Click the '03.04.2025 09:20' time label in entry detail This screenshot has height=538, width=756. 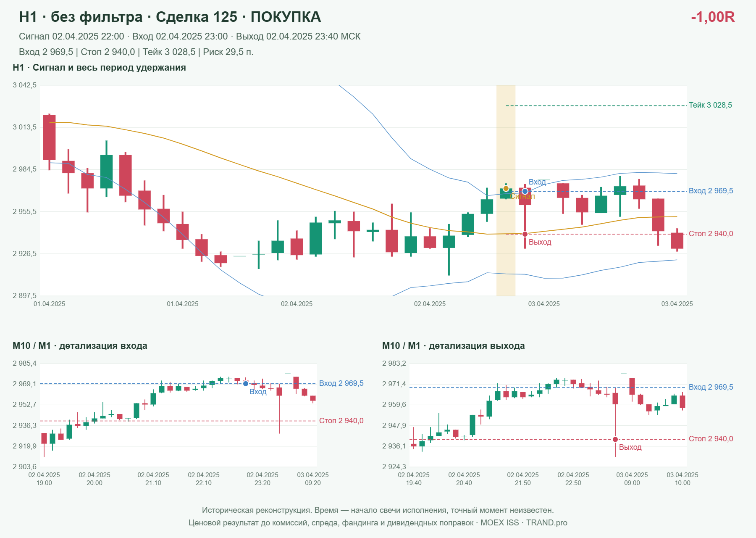point(313,479)
